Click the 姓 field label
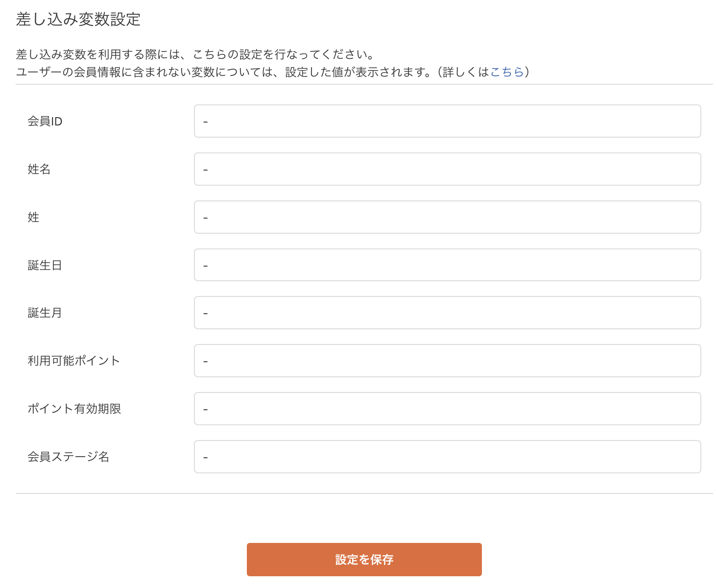This screenshot has height=588, width=716. [x=33, y=217]
